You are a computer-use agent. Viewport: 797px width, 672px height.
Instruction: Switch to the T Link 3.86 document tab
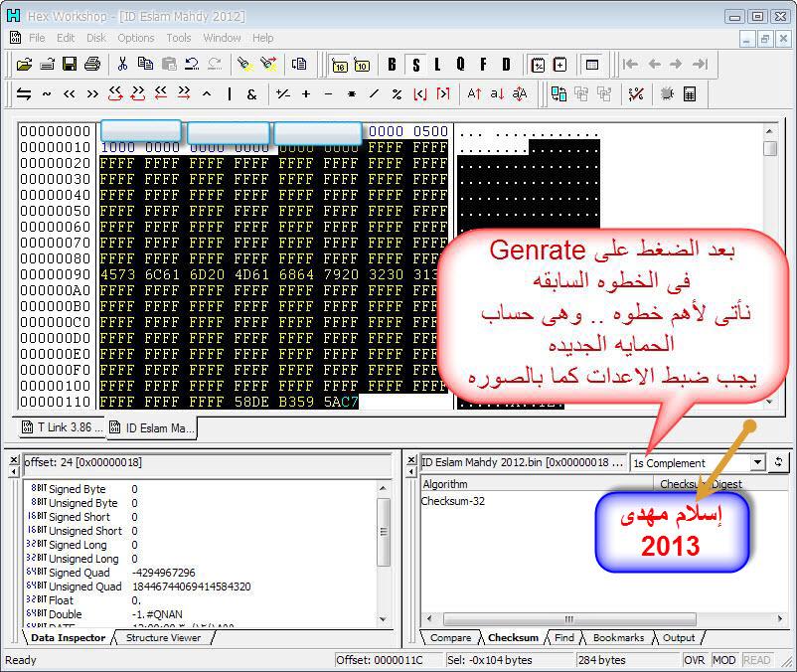click(62, 427)
